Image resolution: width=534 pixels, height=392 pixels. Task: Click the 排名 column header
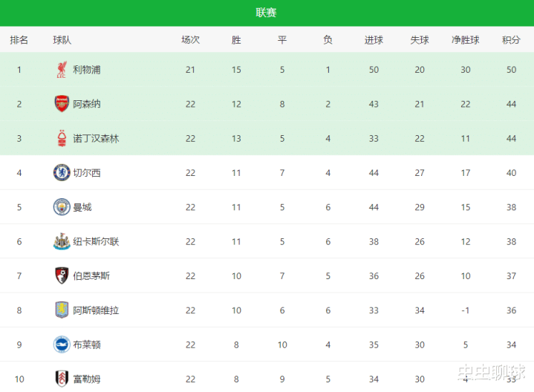pos(19,40)
